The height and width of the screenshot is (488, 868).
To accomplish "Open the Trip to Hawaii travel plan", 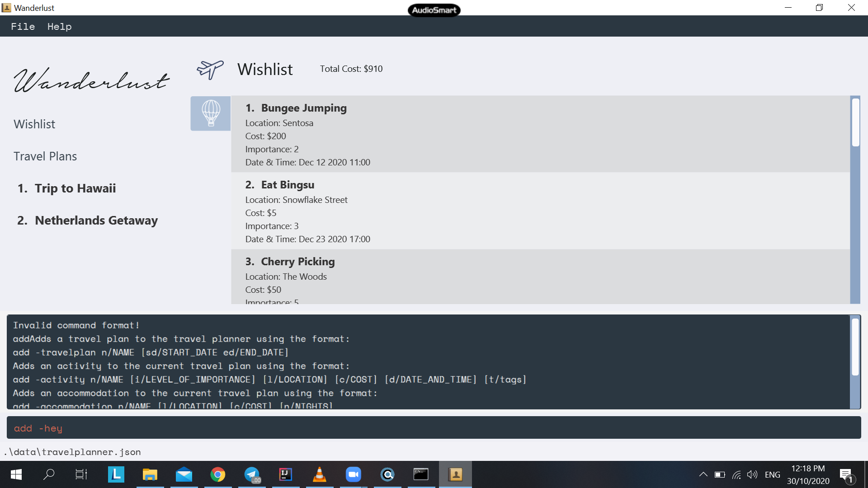I will [x=75, y=188].
